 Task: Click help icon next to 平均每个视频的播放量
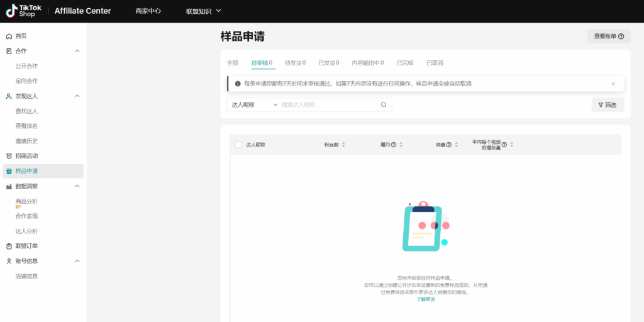(x=504, y=145)
